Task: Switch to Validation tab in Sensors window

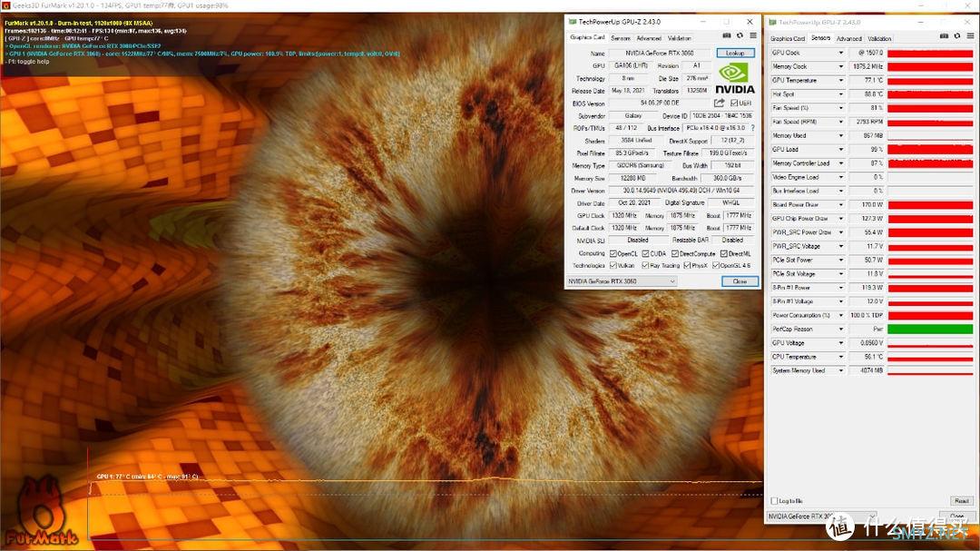Action: pos(879,39)
